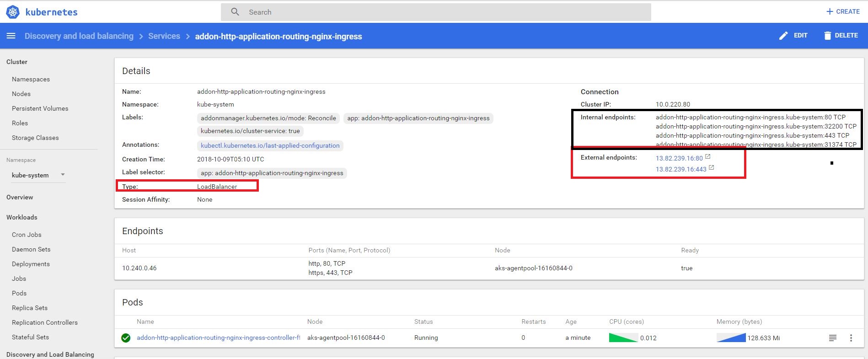The width and height of the screenshot is (868, 359).
Task: Click the search magnifier icon
Action: pyautogui.click(x=235, y=12)
